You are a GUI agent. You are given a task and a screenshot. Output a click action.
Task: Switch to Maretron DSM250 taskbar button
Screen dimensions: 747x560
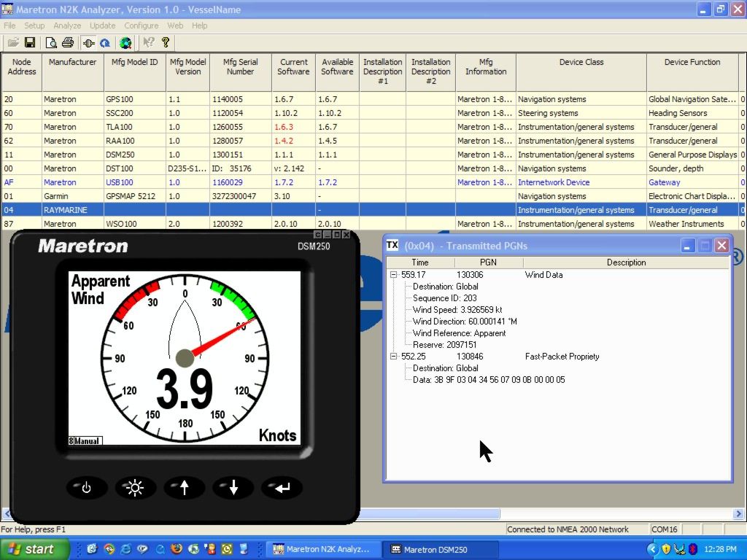click(441, 549)
